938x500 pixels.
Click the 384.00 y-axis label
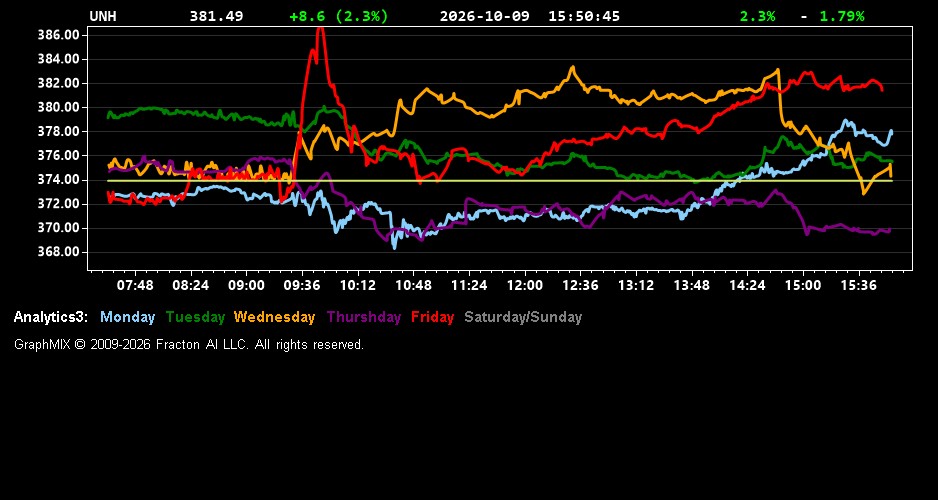[x=59, y=59]
